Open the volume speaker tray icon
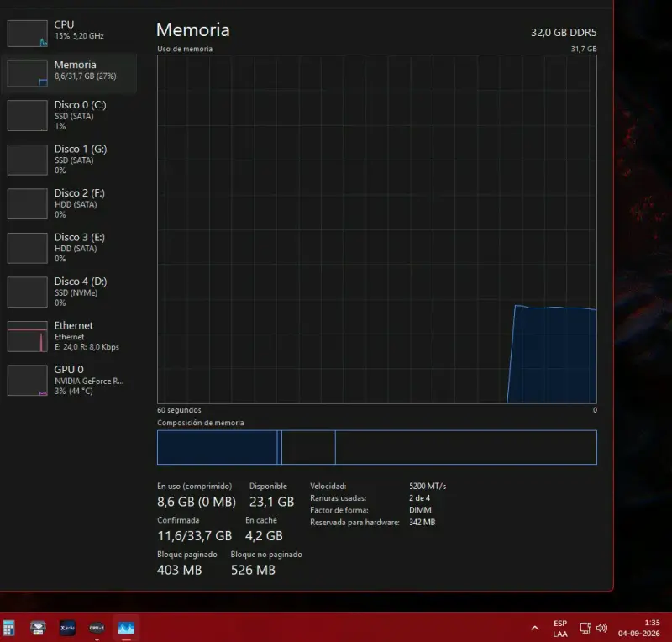Image resolution: width=672 pixels, height=642 pixels. coord(602,628)
